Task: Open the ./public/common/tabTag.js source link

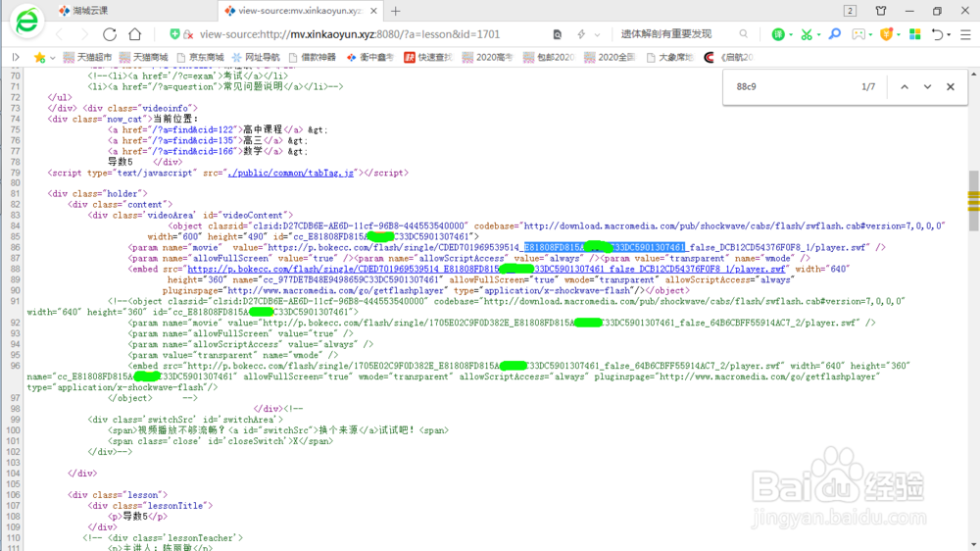Action: 291,173
